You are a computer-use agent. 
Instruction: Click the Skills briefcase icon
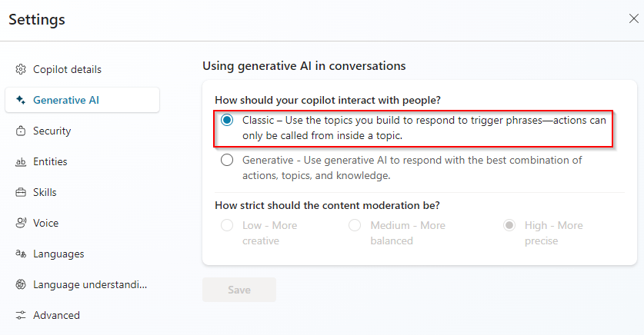point(21,192)
